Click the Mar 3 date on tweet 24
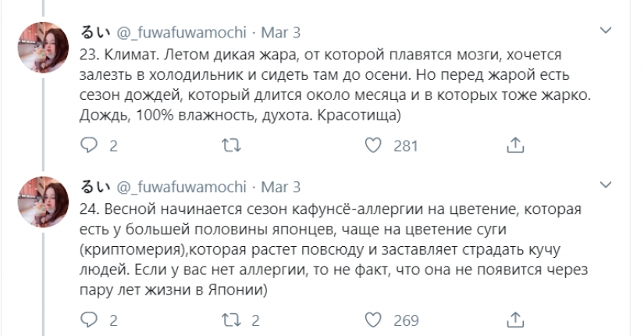Viewport: 644px width, 336px height. (280, 188)
